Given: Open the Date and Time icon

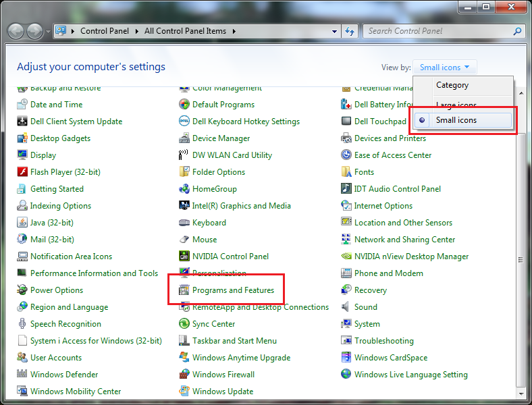Looking at the screenshot, I should point(22,105).
